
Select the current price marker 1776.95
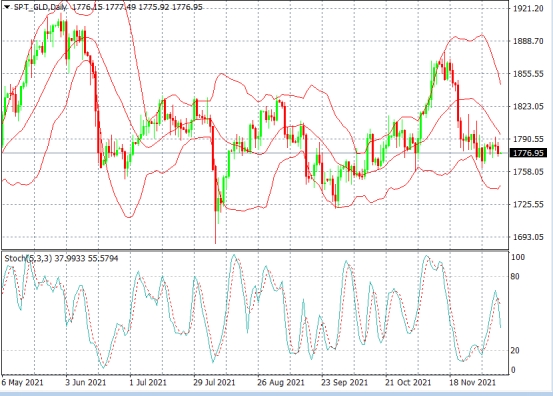coord(528,153)
